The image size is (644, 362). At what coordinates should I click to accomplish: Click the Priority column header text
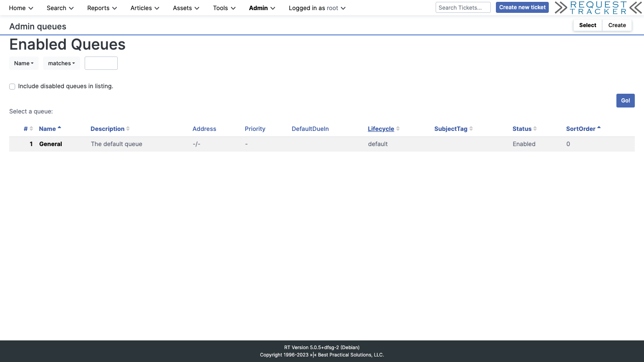[x=255, y=129]
